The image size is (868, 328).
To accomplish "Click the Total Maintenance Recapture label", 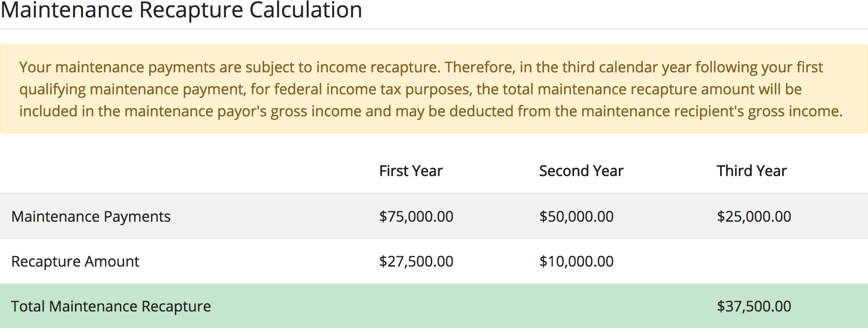I will (111, 306).
